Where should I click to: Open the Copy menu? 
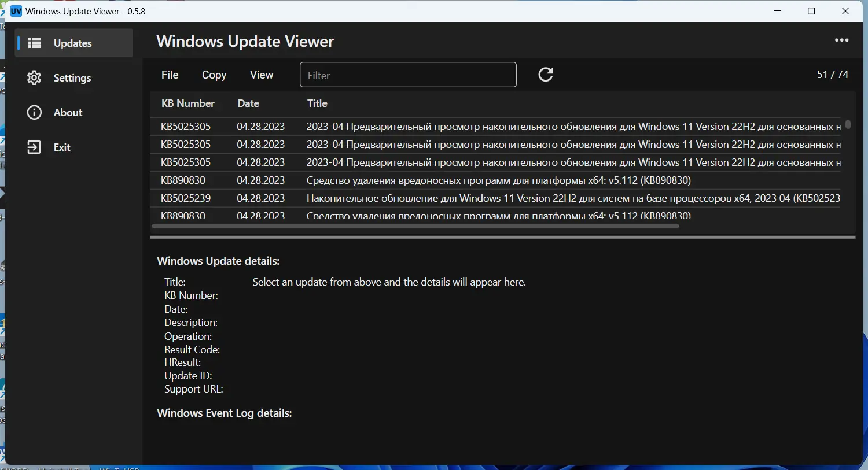pos(214,75)
